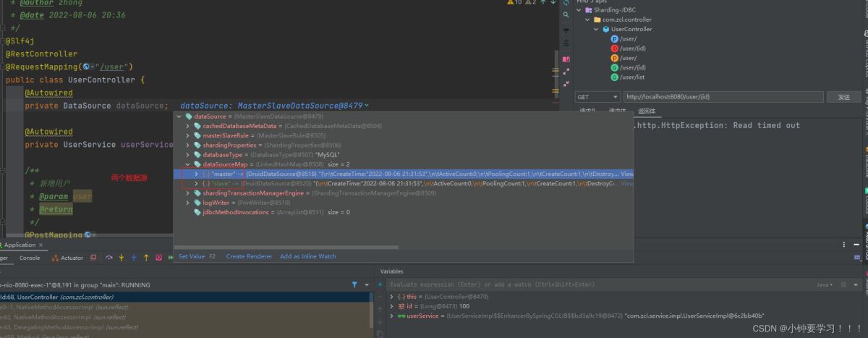Open the GET request method dropdown
The width and height of the screenshot is (868, 338).
pos(597,97)
